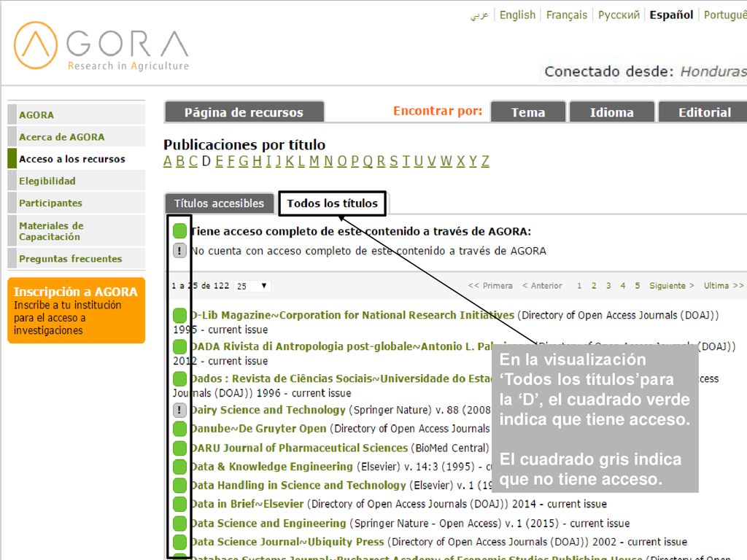Select the Todos los títulos tab
This screenshot has width=747, height=560.
point(333,203)
